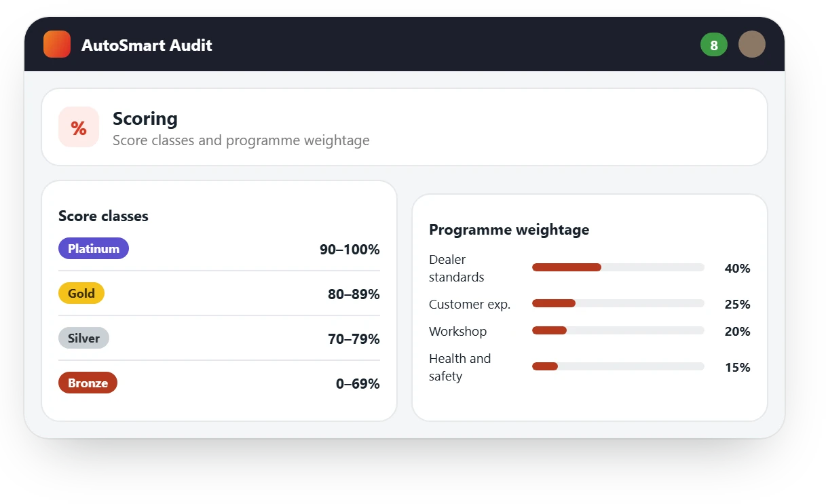Click the Workshop label
Screen dimensions: 826x504
point(457,332)
